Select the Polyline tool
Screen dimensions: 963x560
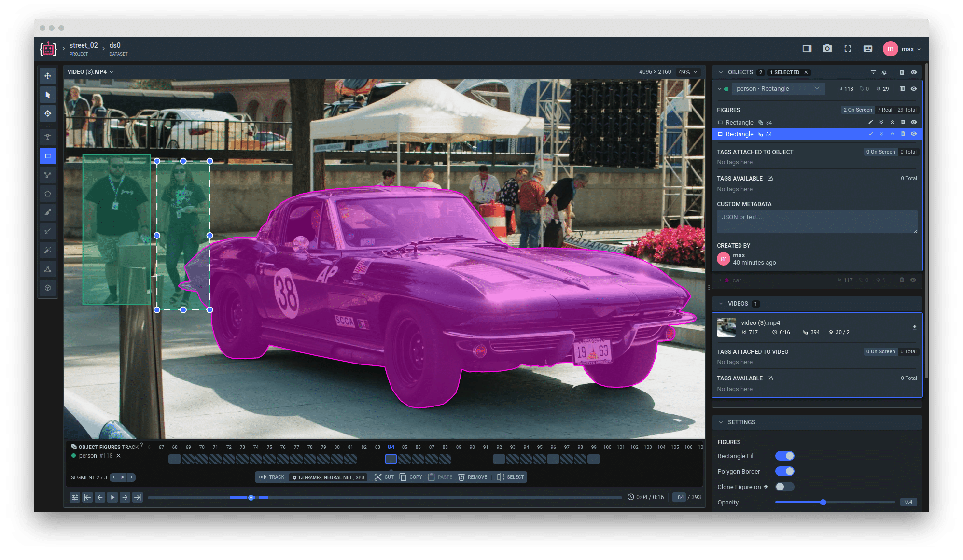pyautogui.click(x=48, y=175)
